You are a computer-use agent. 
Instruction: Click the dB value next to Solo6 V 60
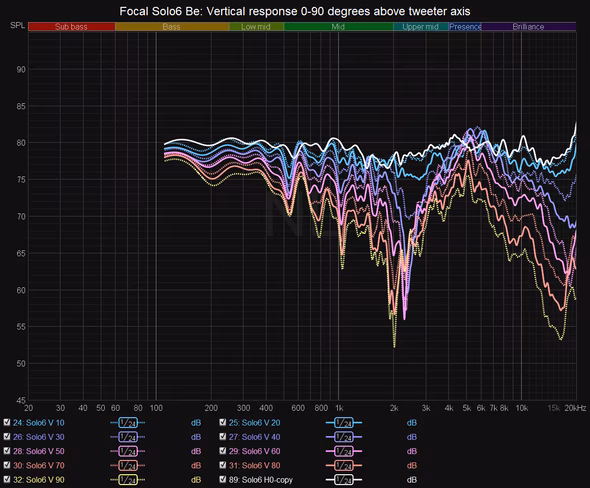[412, 452]
